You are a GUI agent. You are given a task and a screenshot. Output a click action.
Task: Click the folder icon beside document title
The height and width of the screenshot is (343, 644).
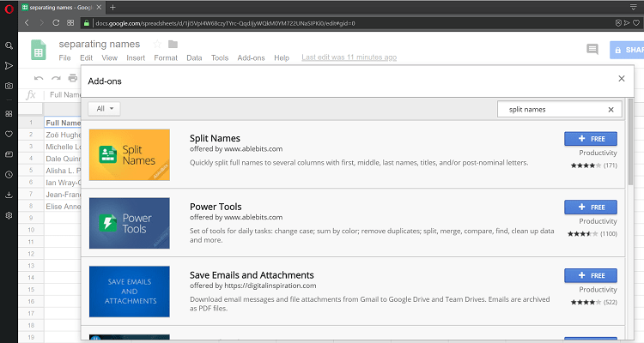click(173, 44)
